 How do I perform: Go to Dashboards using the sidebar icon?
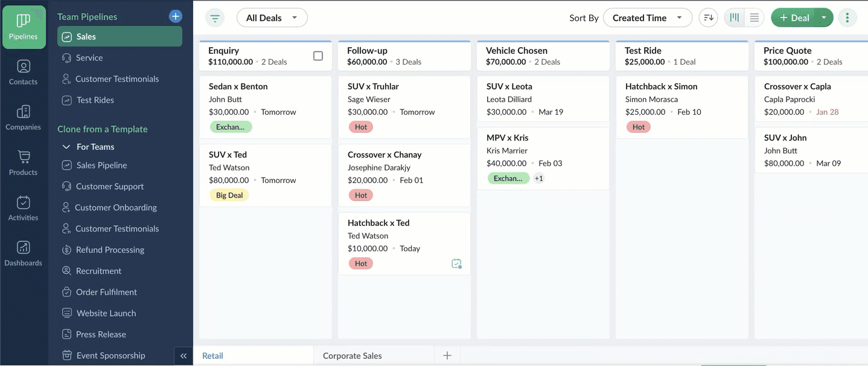(x=24, y=252)
